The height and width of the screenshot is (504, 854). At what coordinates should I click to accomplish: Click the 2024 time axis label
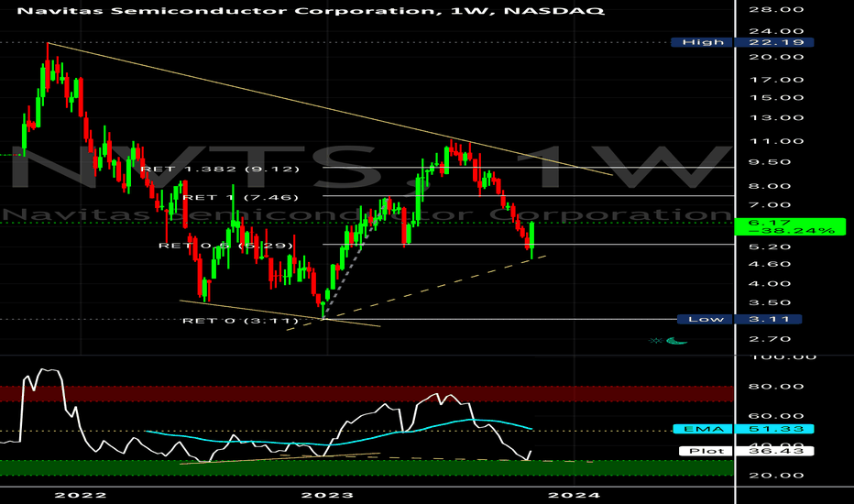pos(574,495)
